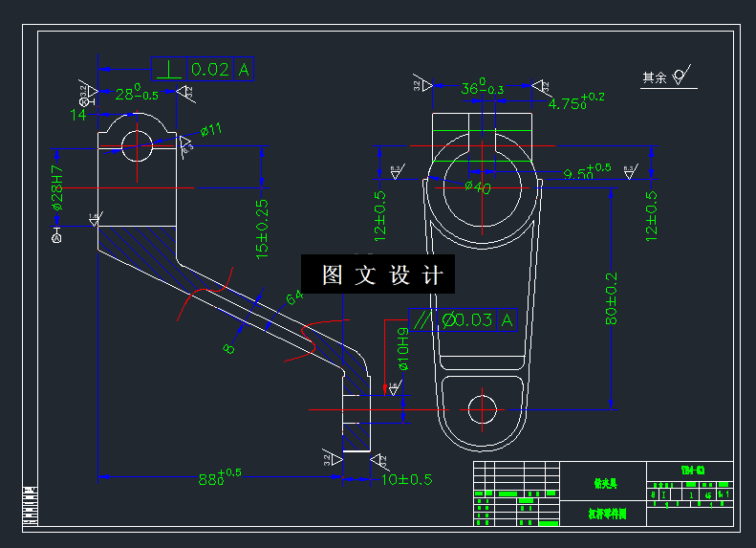Select the 12±0.5 dimension beside 80±0.2

652,216
